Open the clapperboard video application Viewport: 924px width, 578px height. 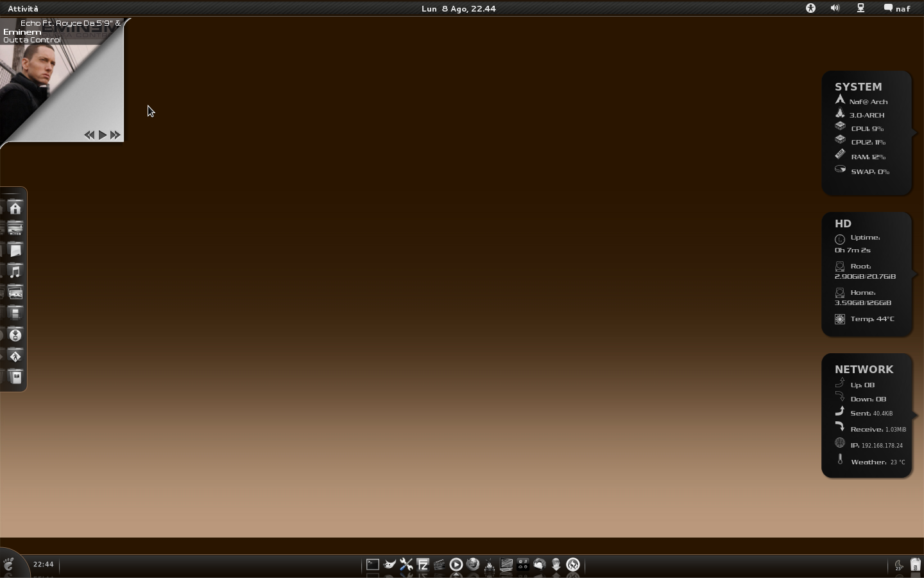pos(440,565)
